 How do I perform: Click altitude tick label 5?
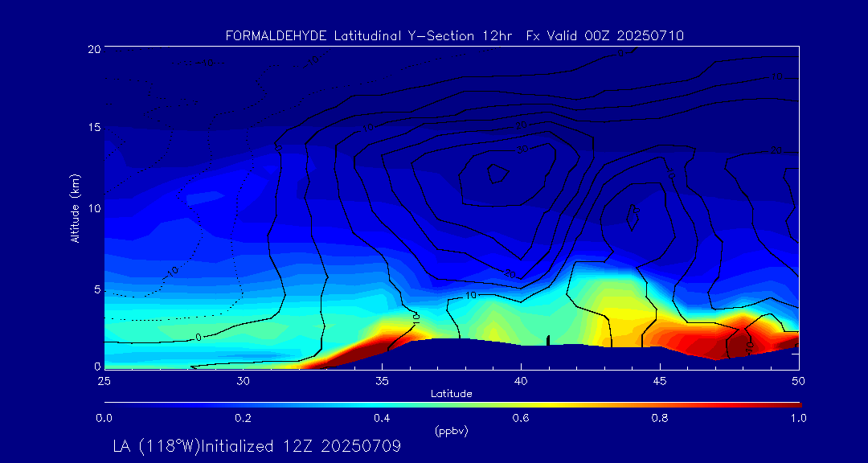[97, 289]
